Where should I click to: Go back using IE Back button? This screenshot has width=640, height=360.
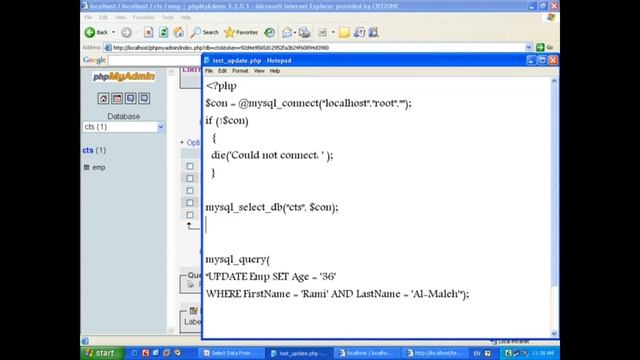(96, 32)
